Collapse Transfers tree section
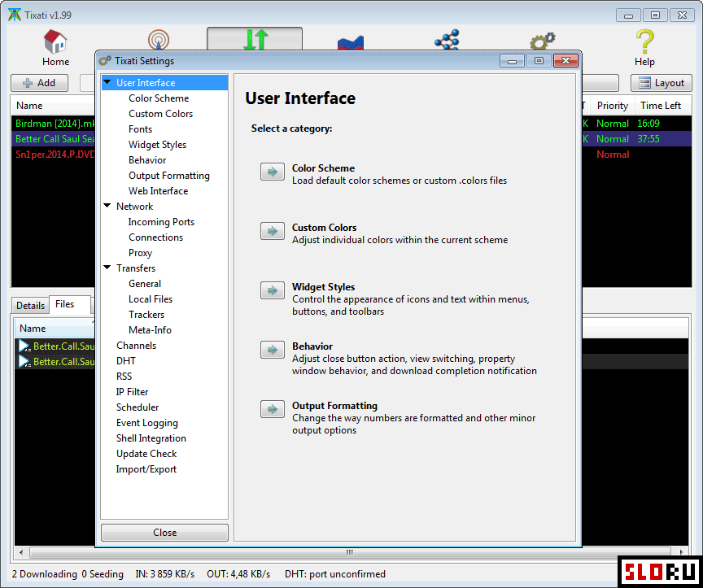Screen dimensions: 703x588 click(107, 268)
